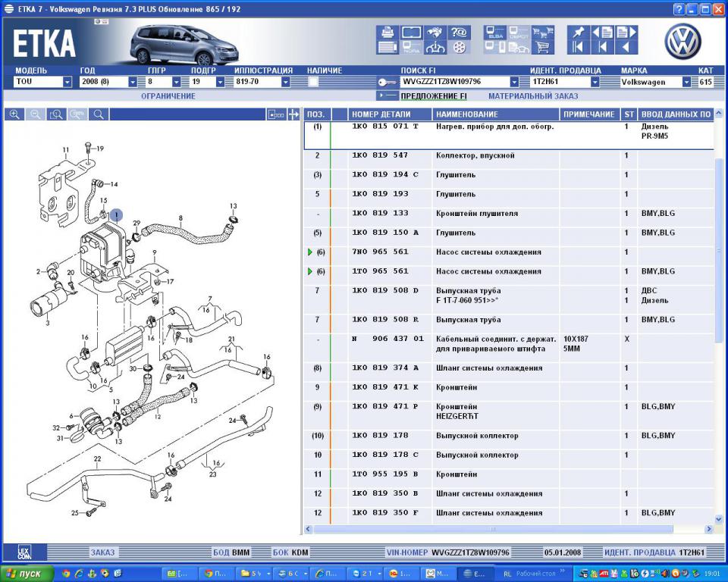728x582 pixels.
Task: Click the single-bar back arrow icon
Action: (603, 47)
